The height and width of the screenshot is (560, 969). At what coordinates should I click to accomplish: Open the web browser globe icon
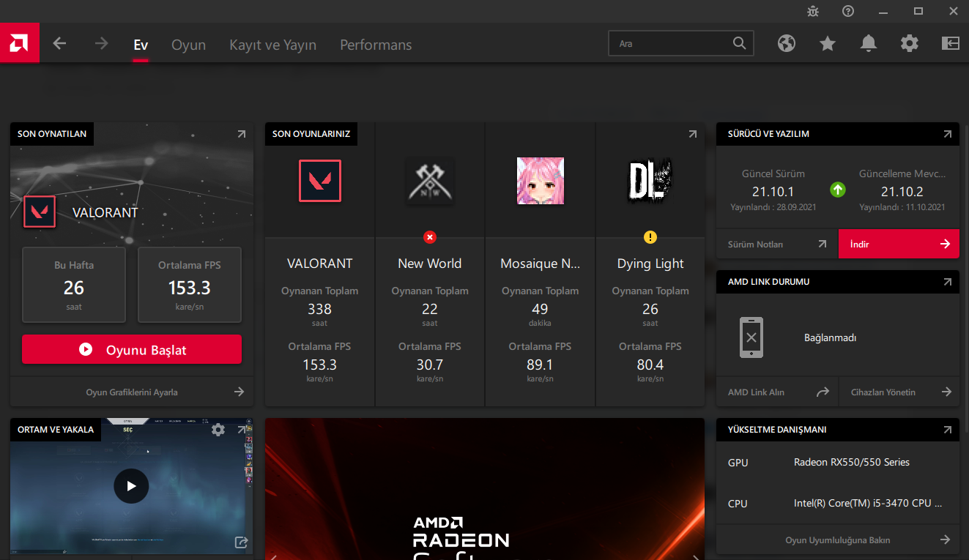787,43
